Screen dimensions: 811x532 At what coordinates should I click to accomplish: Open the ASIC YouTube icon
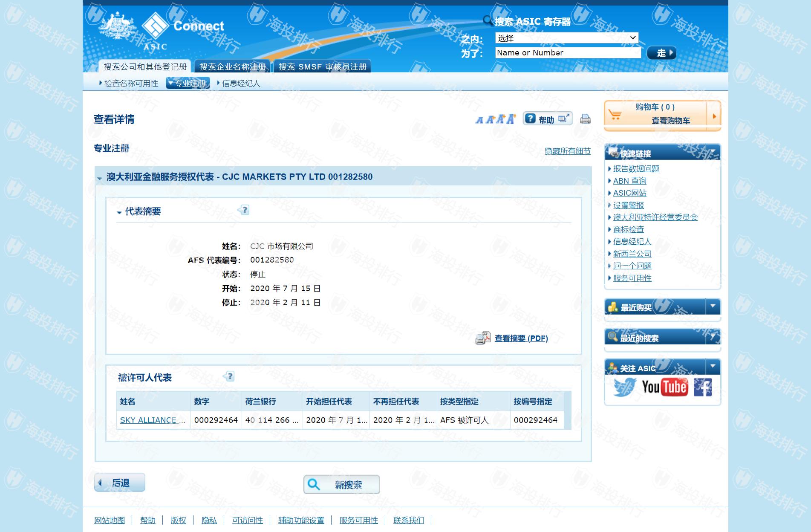point(664,387)
